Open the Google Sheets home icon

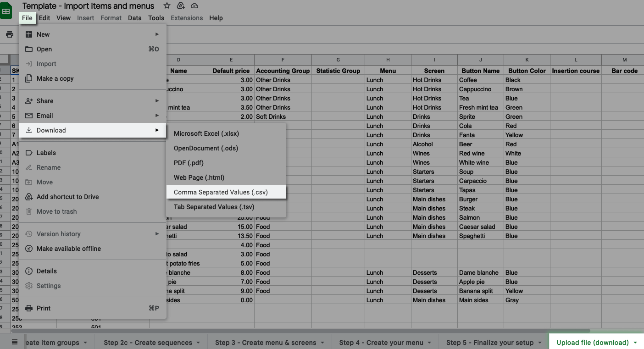point(6,11)
